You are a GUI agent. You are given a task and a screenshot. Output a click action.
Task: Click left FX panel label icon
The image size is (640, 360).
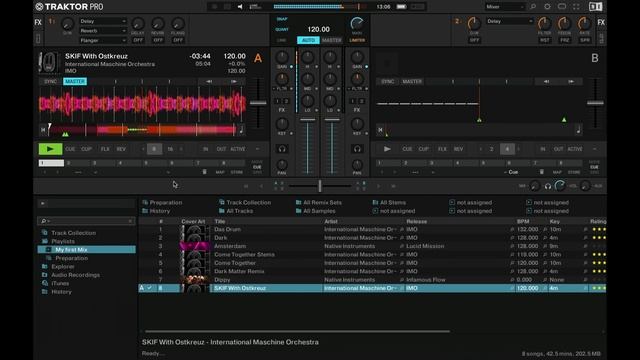[38, 22]
